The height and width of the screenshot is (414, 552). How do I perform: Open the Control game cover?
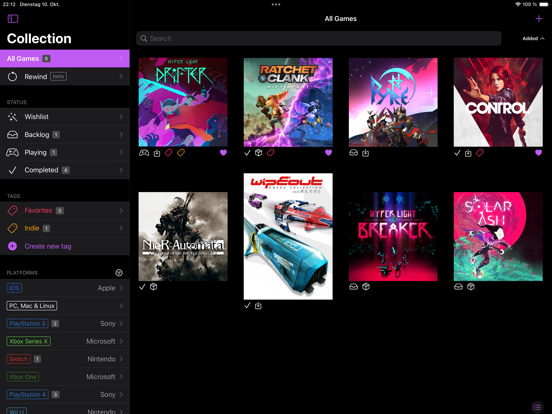click(x=498, y=102)
